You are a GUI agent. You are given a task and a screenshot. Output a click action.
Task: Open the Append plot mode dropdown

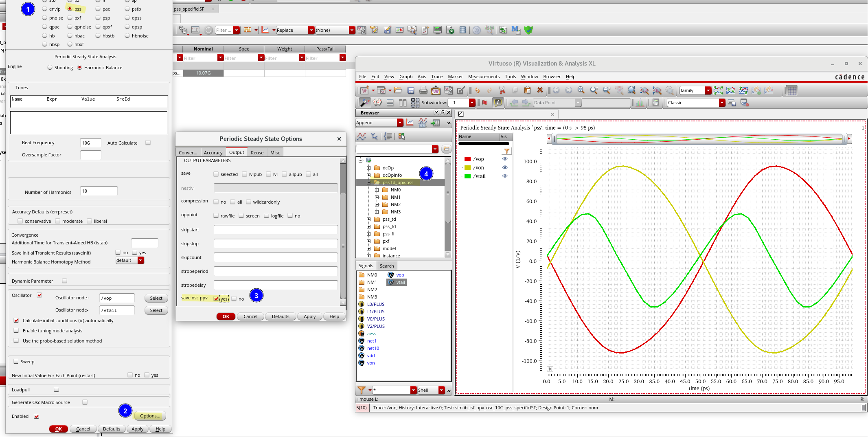tap(400, 123)
